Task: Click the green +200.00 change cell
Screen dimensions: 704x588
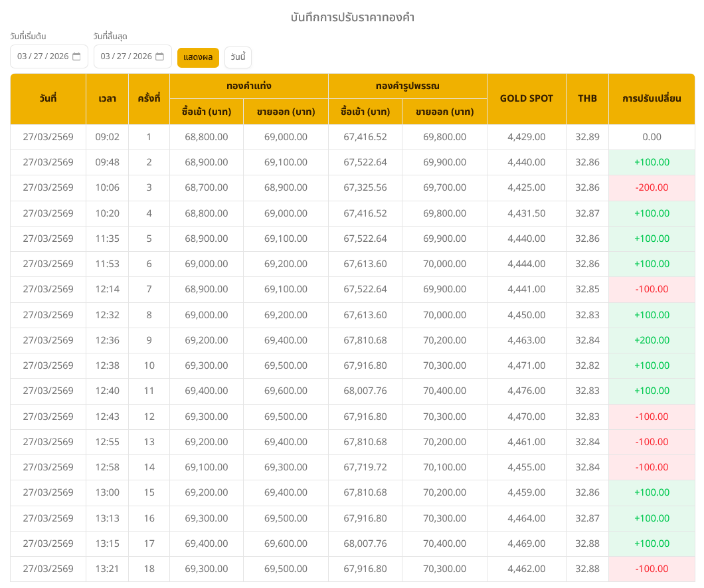Action: point(652,340)
